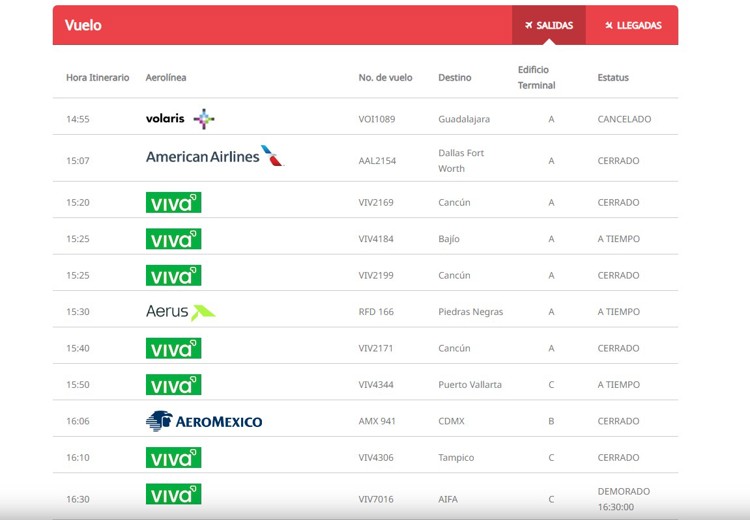Screen dimensions: 750x520
Task: Click the Volaris airline logo
Action: [x=180, y=119]
